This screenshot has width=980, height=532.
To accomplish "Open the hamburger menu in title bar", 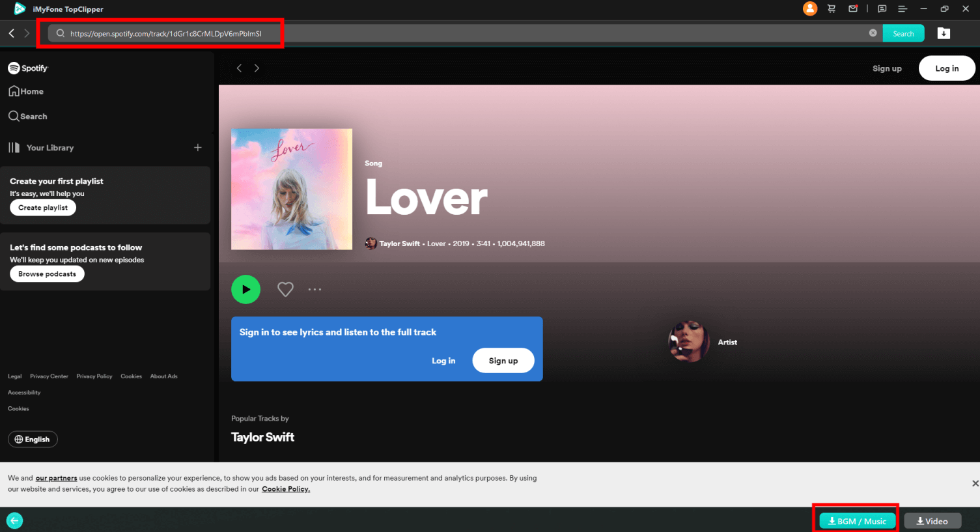I will pyautogui.click(x=903, y=8).
